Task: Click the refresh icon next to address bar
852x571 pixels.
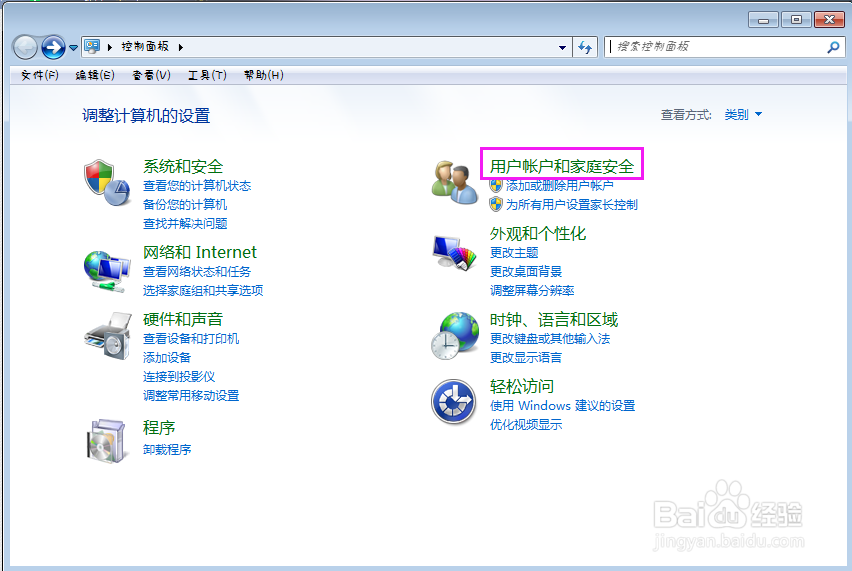Action: tap(585, 47)
